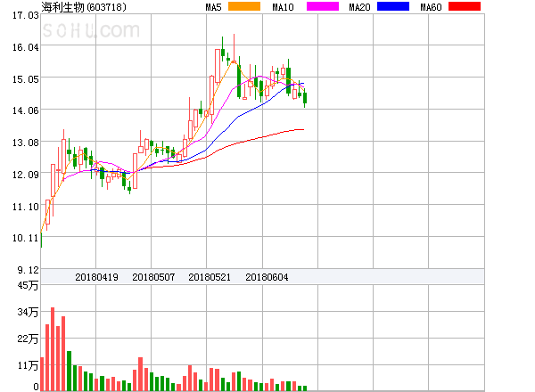Click the 20180604 date label
The image size is (535, 392).
(x=267, y=277)
